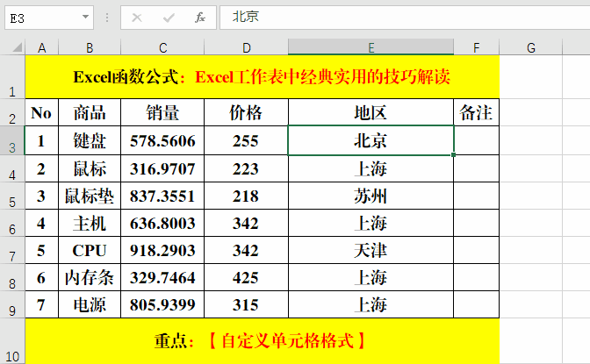Select the cell containing 键盘
The image size is (590, 364).
90,140
